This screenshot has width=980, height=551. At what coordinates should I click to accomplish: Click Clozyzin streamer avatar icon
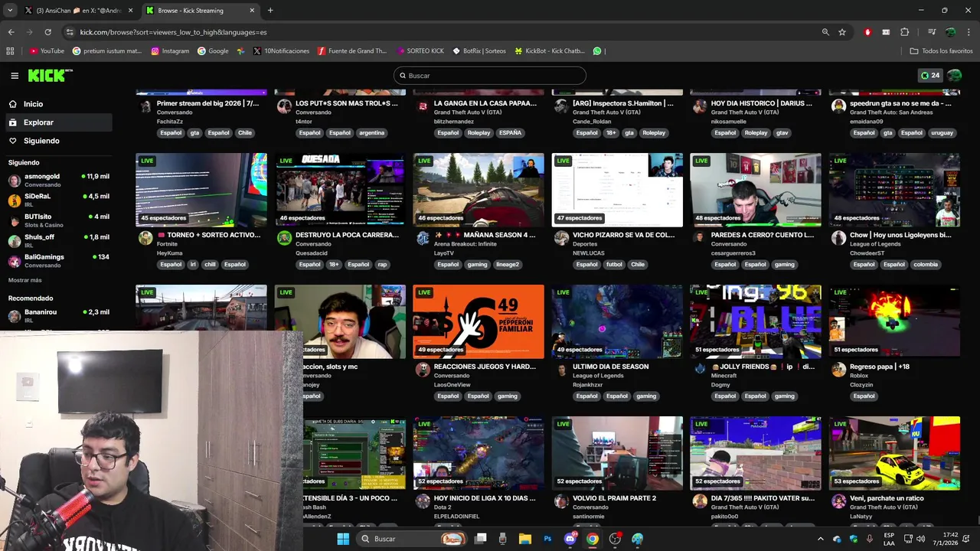(838, 370)
